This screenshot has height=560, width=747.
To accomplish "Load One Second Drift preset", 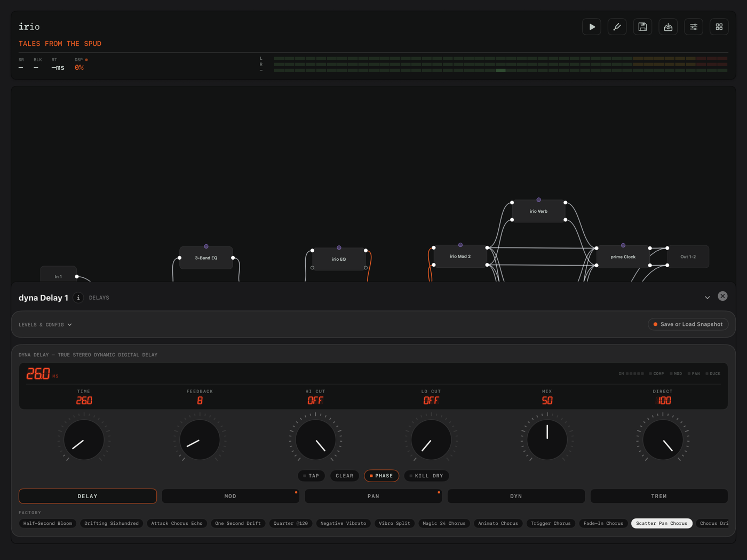I will click(x=238, y=523).
